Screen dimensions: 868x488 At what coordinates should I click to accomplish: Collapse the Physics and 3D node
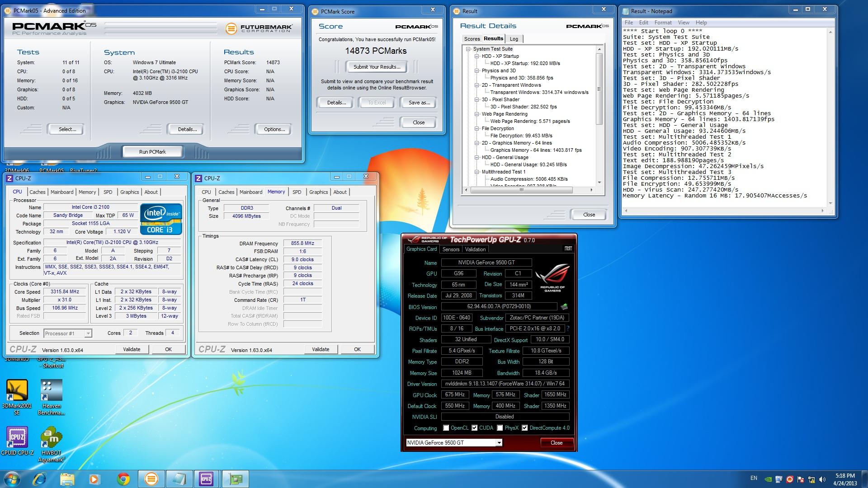click(x=477, y=70)
